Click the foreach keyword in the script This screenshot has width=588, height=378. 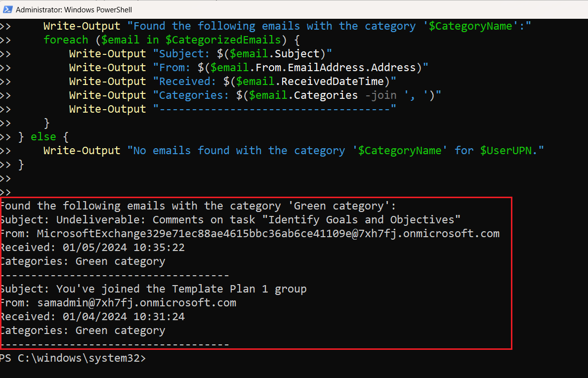coord(66,40)
